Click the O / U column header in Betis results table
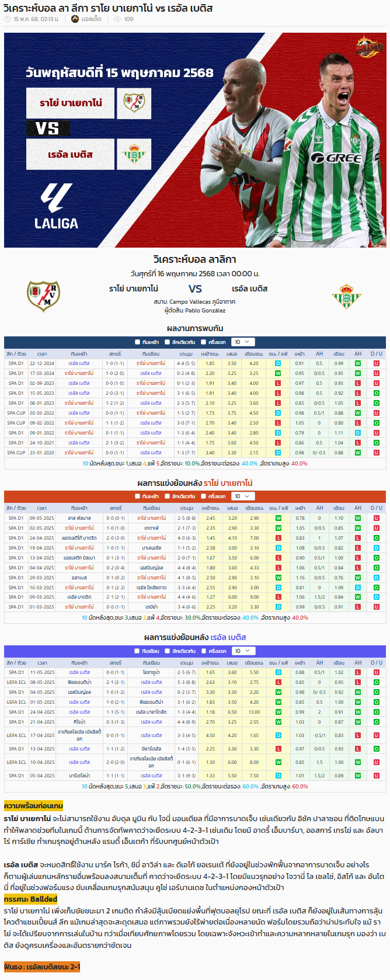This screenshot has height=980, width=390. pos(377,662)
